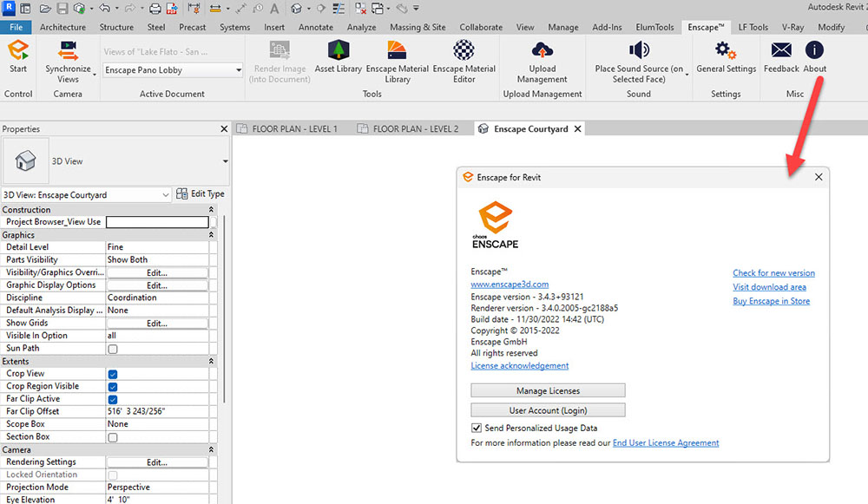This screenshot has width=868, height=504.
Task: Click the Switch Windows icon
Action: point(378,9)
